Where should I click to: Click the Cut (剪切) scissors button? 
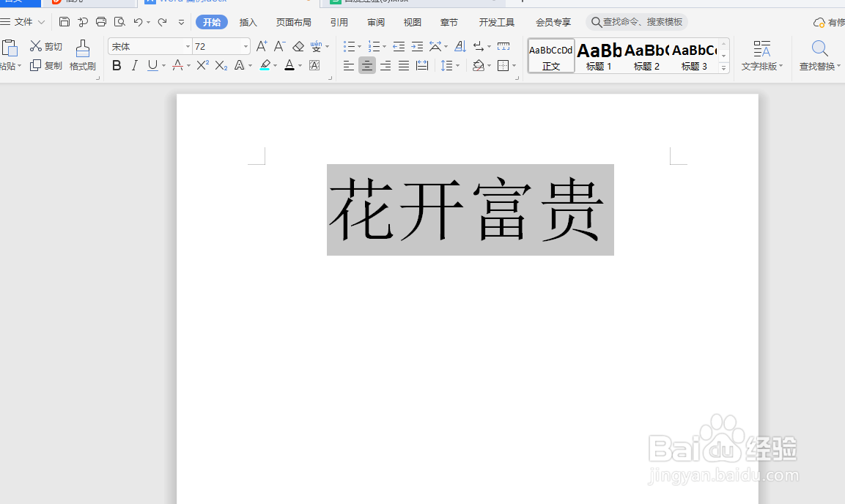[x=46, y=46]
